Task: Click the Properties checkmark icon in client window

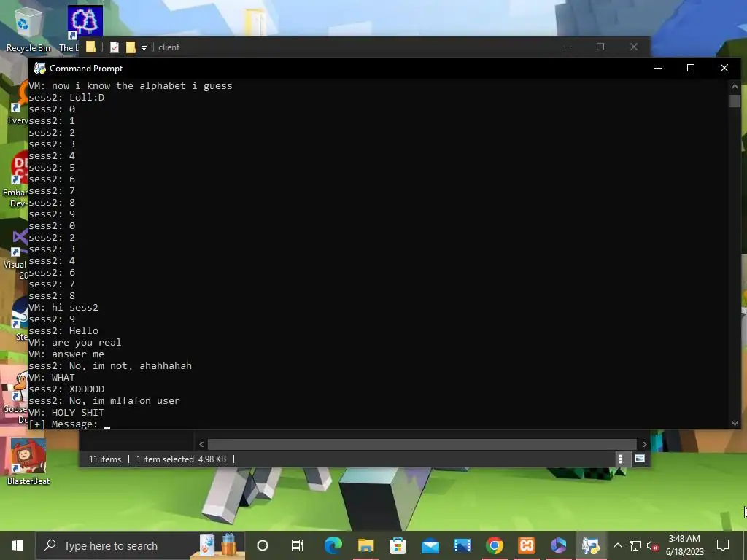Action: 115,47
